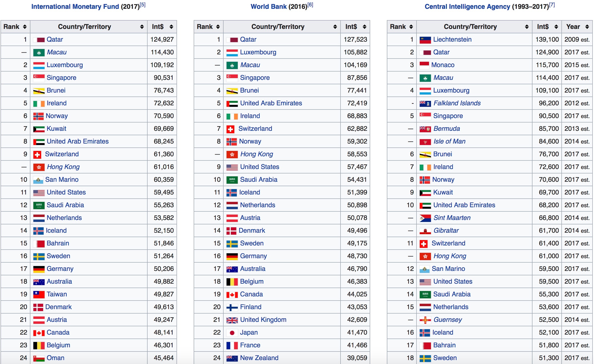Sort CIA table by Year arrows
The width and height of the screenshot is (594, 364).
587,27
